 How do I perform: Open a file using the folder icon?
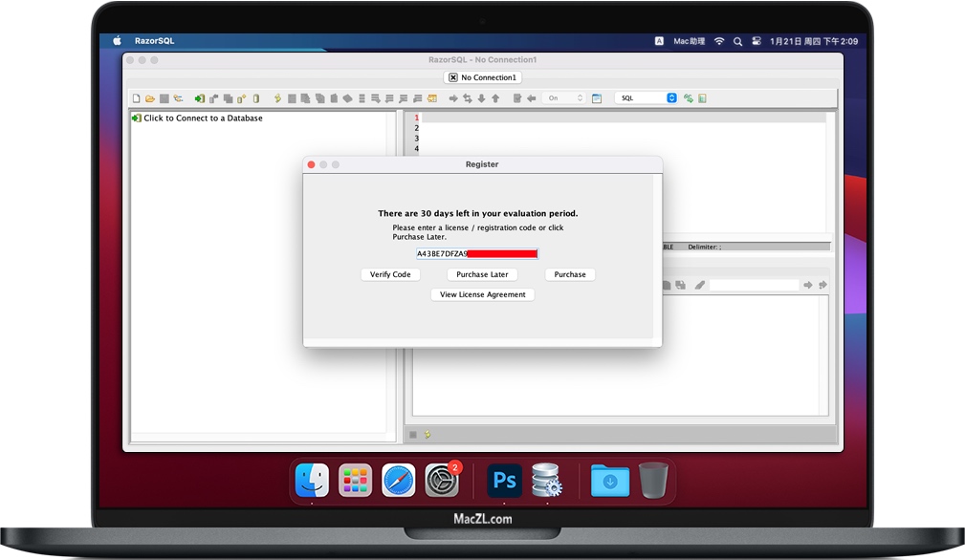coord(149,98)
